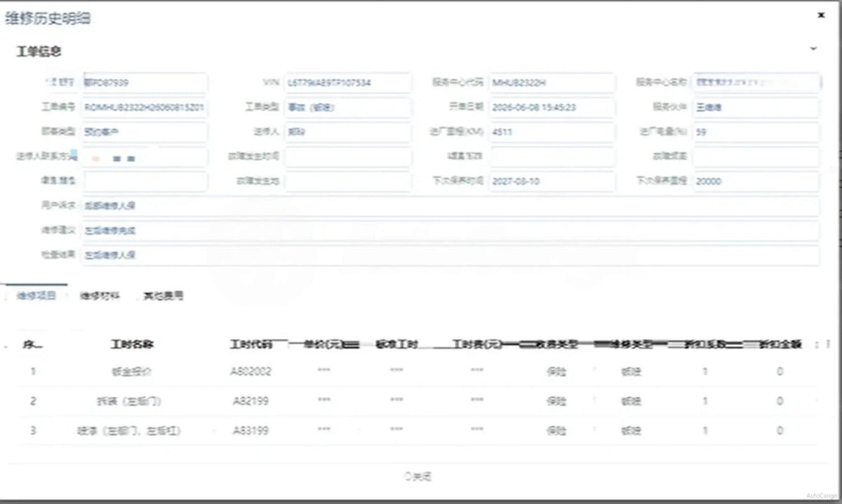Select the service center code field MHUB2322H
This screenshot has width=842, height=504.
pos(552,83)
